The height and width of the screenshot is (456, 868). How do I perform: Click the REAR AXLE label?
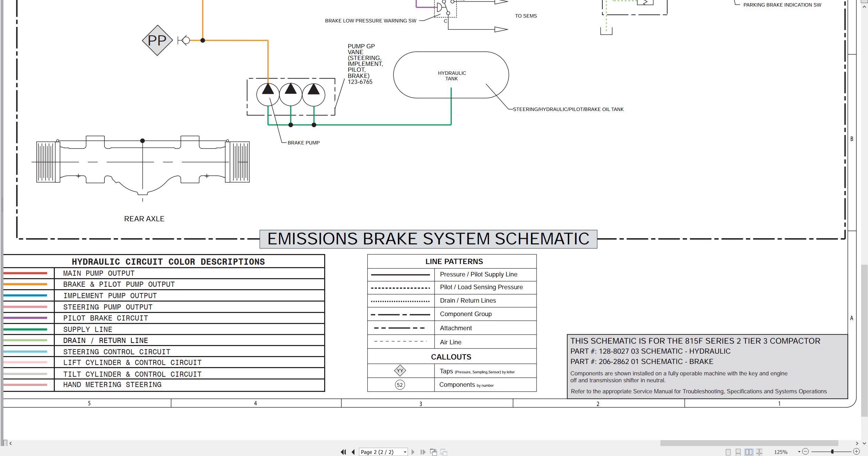click(144, 219)
